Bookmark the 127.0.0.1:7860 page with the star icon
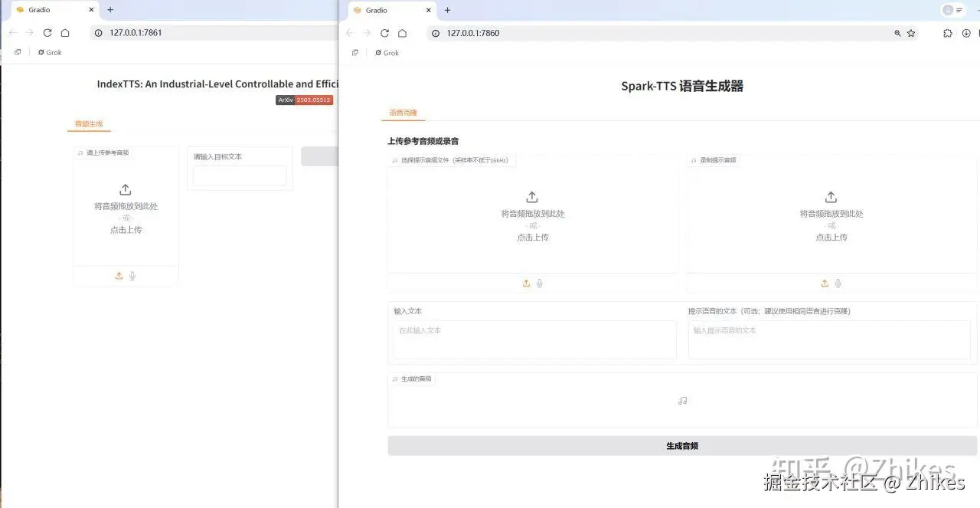Screen dimensions: 980x508 (x=911, y=33)
